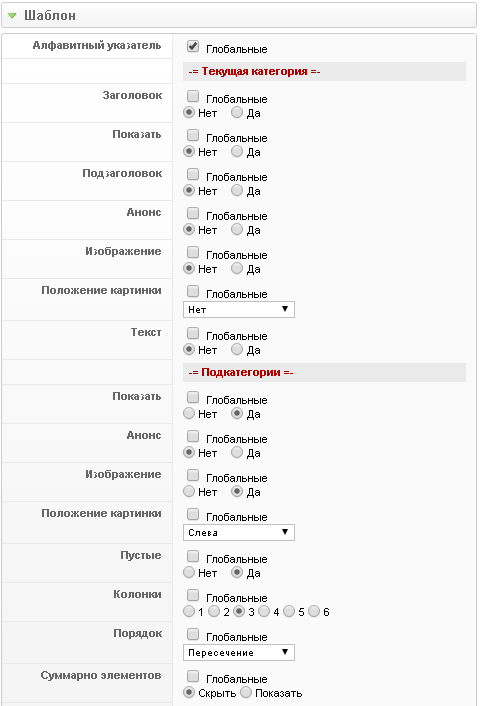Select Да for subcategories Анонс

pos(237,453)
